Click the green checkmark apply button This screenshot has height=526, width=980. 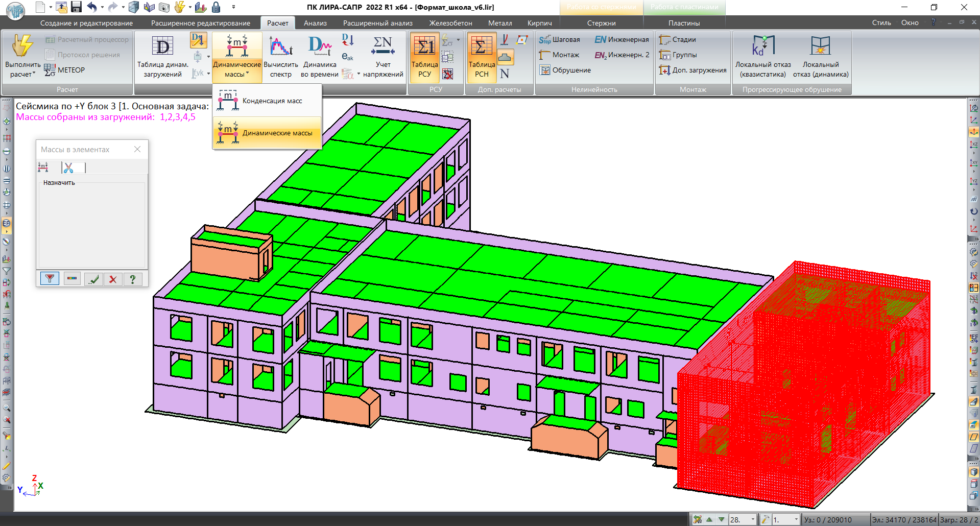(x=93, y=279)
